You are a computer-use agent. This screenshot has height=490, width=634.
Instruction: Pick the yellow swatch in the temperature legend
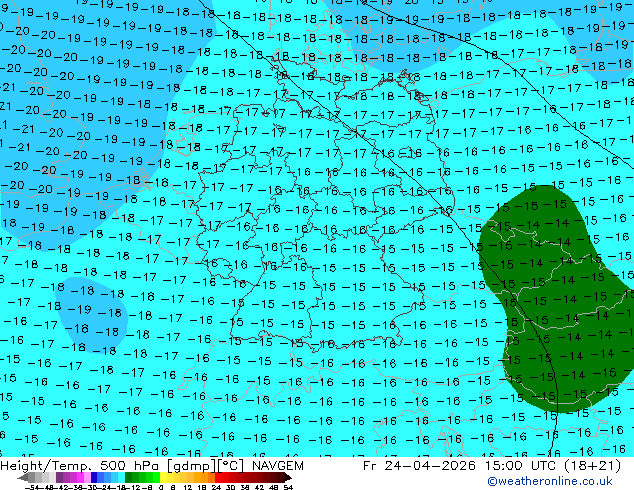pos(163,477)
